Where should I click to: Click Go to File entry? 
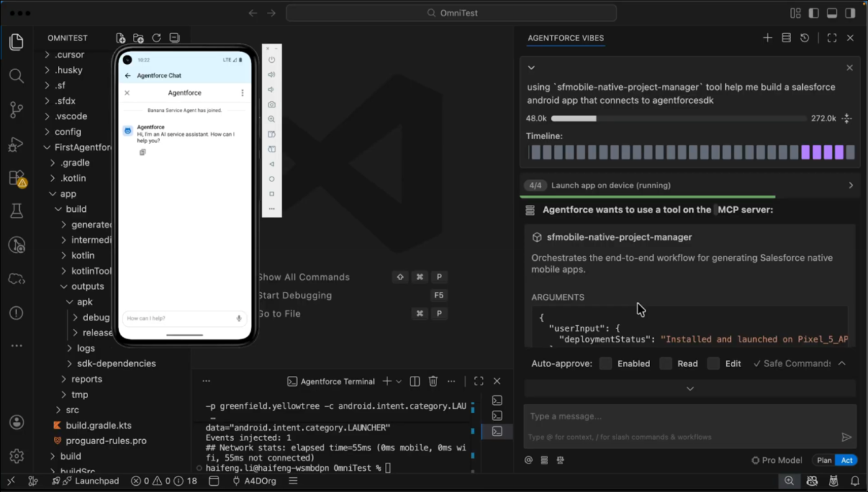(279, 314)
